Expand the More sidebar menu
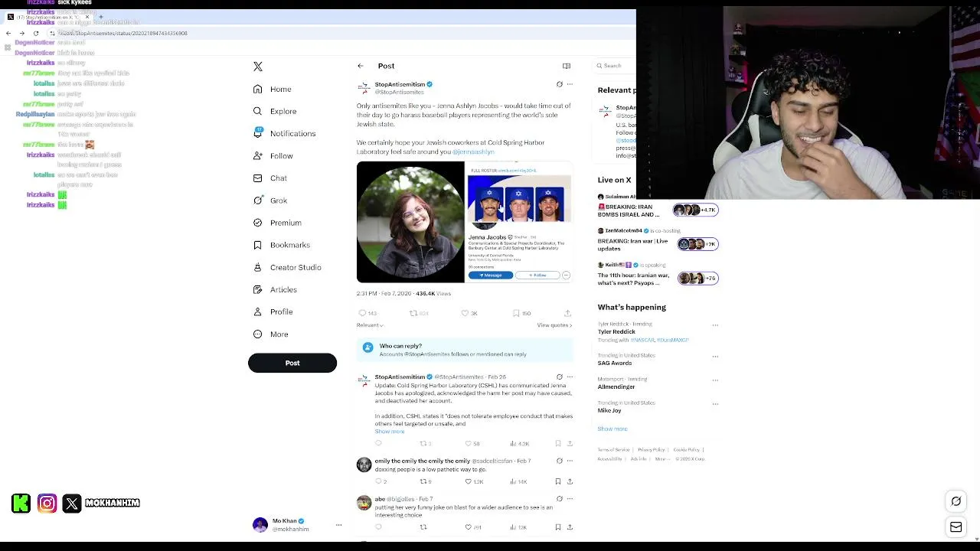The image size is (980, 551). pyautogui.click(x=271, y=334)
